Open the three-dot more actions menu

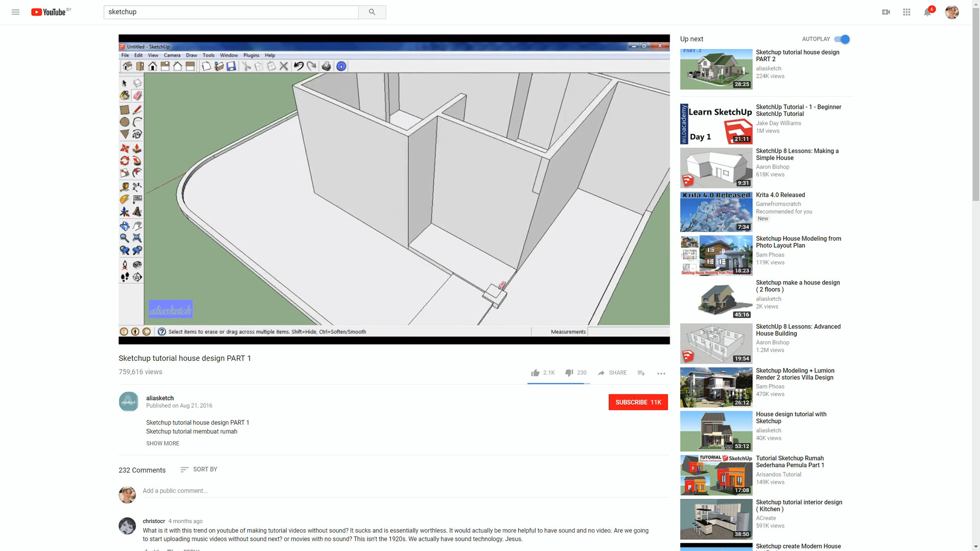click(661, 373)
